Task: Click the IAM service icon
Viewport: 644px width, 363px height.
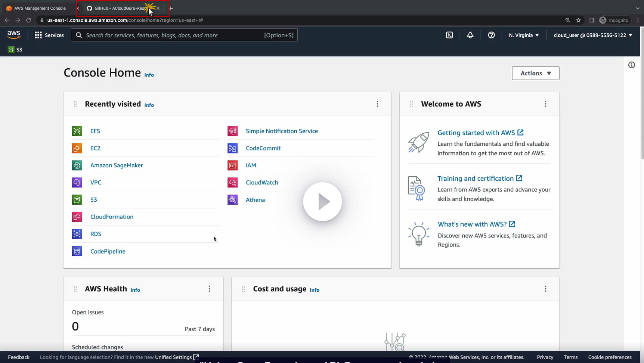Action: tap(232, 165)
